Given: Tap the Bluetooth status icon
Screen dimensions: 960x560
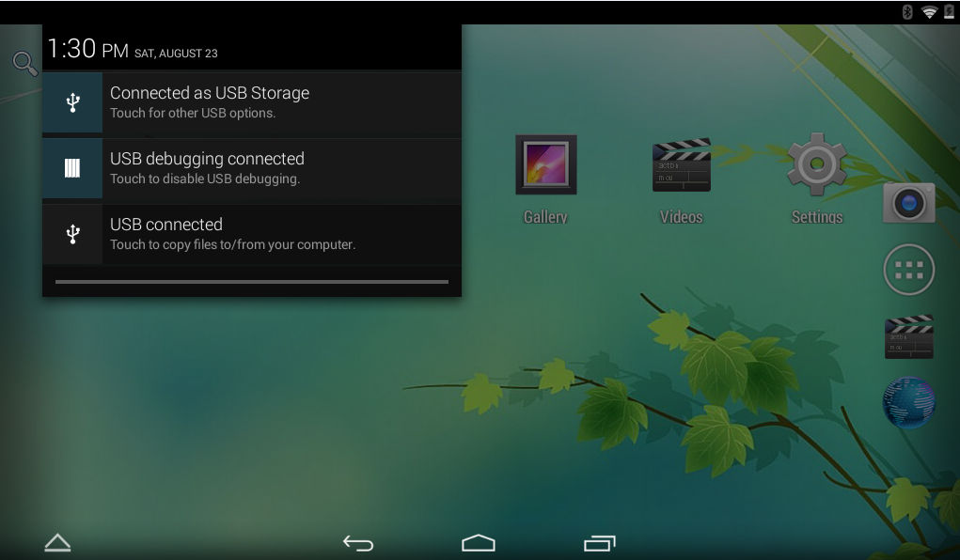Looking at the screenshot, I should click(x=907, y=11).
